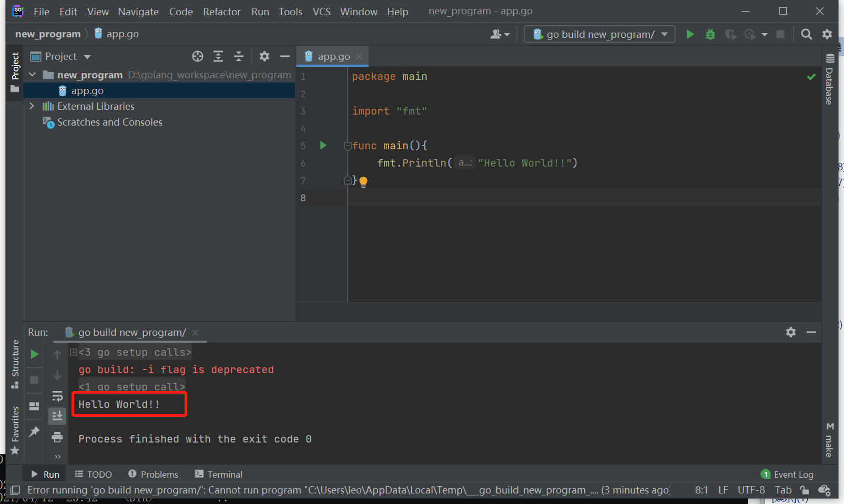This screenshot has width=844, height=504.
Task: Open Search Everywhere magnifier icon
Action: (806, 34)
